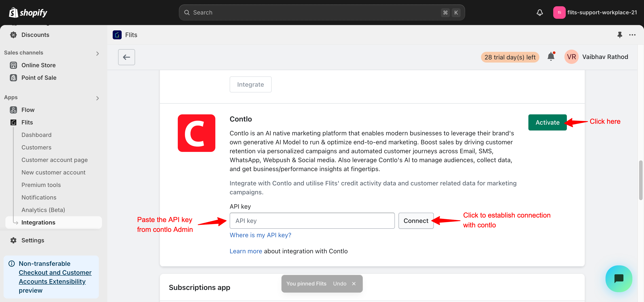Click the Shopify logo
Viewport: 644px width, 302px height.
(x=28, y=13)
